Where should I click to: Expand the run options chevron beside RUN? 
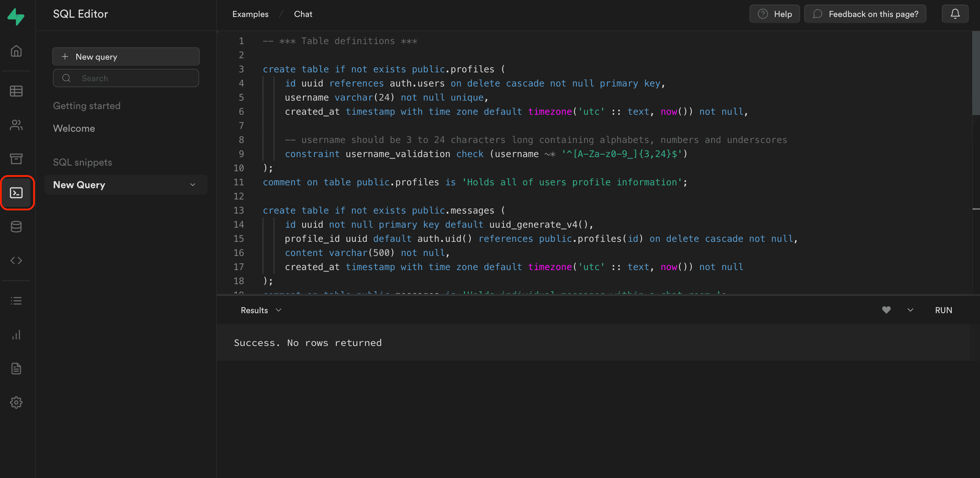(910, 310)
